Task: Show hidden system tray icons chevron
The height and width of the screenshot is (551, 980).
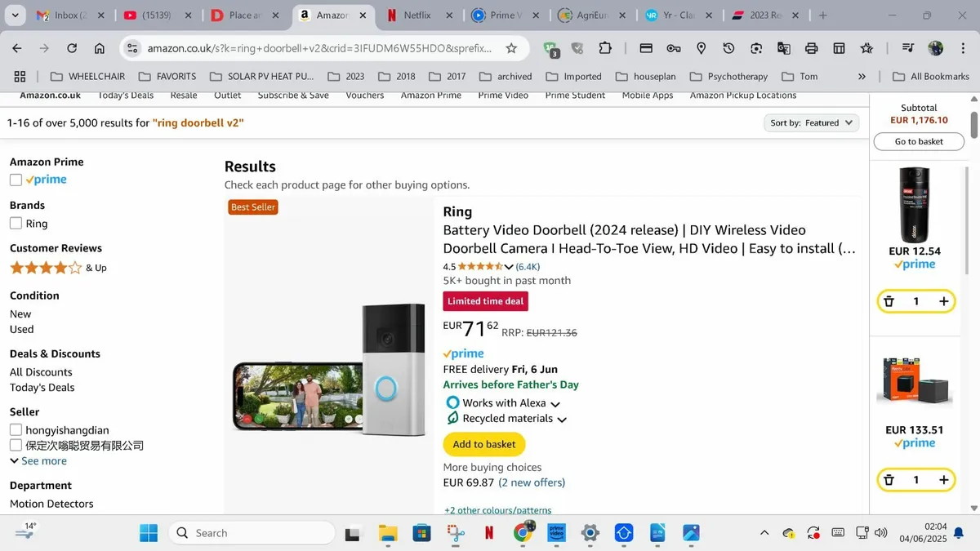Action: coord(764,533)
